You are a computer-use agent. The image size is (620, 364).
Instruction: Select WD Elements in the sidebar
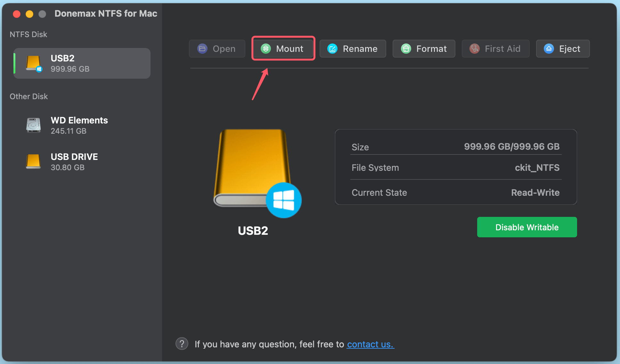click(x=79, y=125)
